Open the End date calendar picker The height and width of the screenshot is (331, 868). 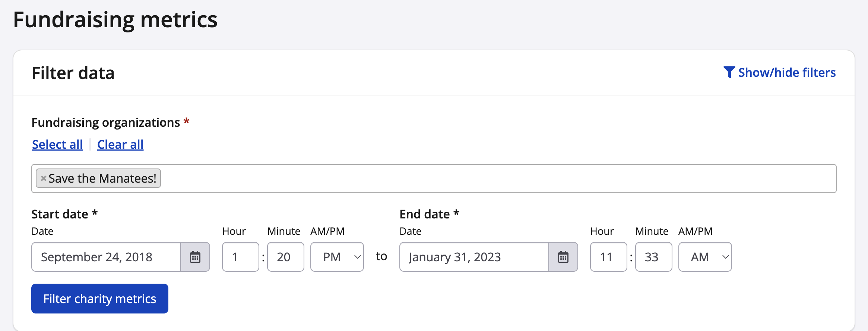coord(563,257)
